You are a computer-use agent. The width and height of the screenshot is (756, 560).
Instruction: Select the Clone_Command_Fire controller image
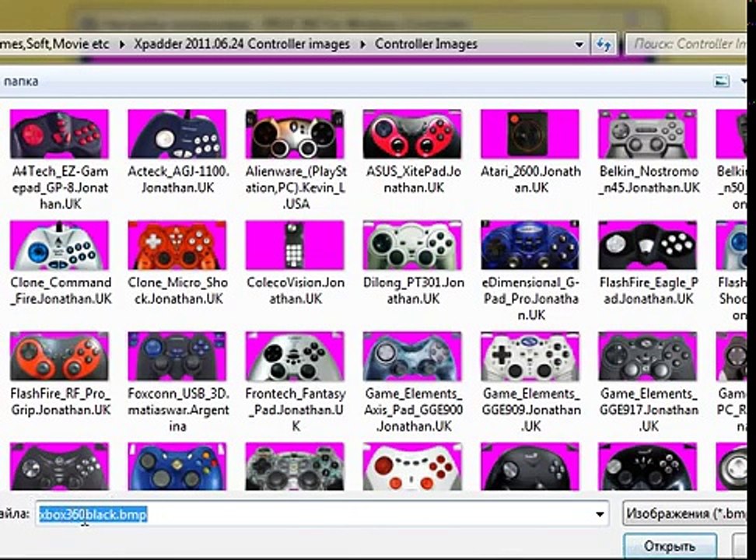coord(59,245)
